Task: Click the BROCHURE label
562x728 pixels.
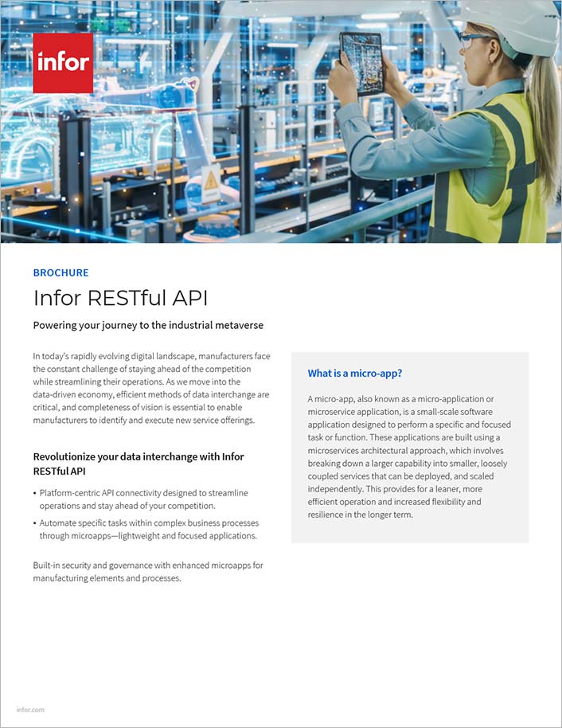Action: [x=60, y=272]
